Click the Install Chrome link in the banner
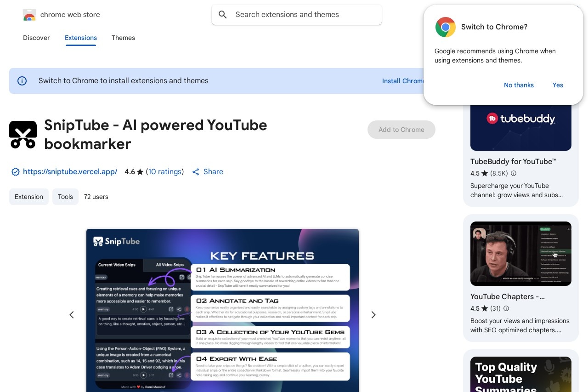The width and height of the screenshot is (588, 392). [403, 81]
